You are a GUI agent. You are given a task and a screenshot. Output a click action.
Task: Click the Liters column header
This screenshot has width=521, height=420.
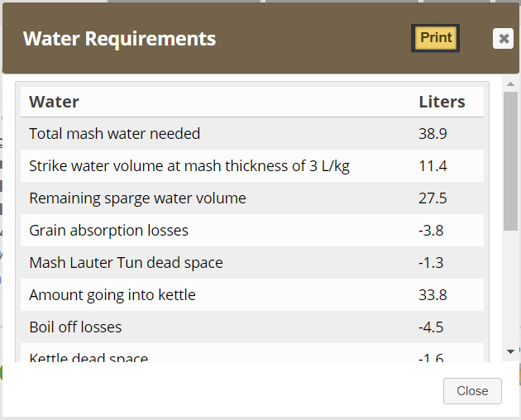442,102
